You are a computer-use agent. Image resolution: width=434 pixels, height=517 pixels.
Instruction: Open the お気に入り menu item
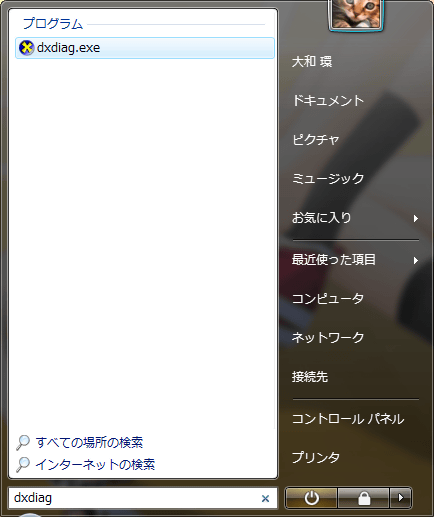tap(322, 218)
